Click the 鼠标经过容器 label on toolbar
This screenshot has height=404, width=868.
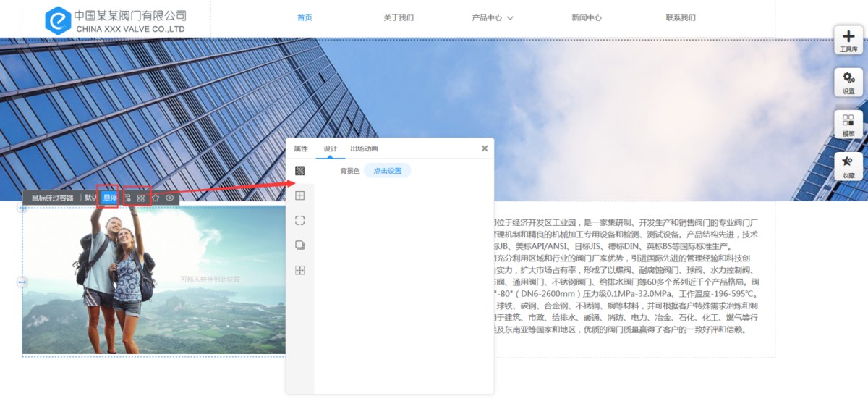click(52, 198)
